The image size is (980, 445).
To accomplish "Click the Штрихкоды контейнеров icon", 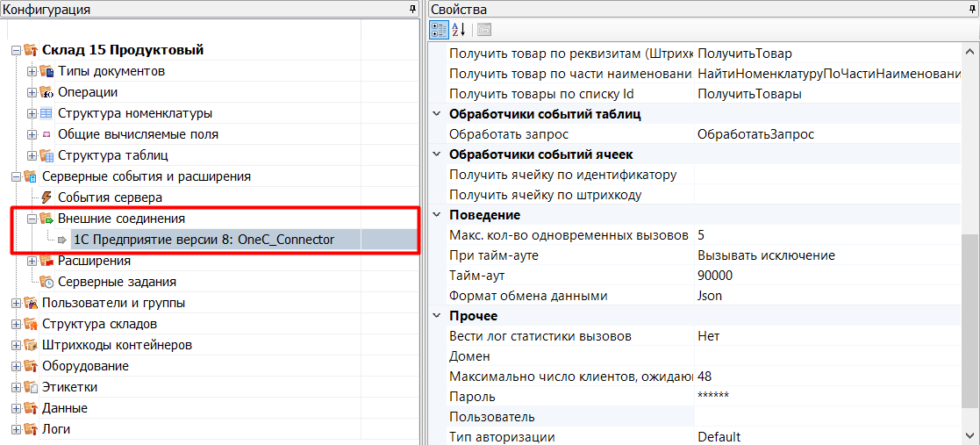I will point(31,345).
